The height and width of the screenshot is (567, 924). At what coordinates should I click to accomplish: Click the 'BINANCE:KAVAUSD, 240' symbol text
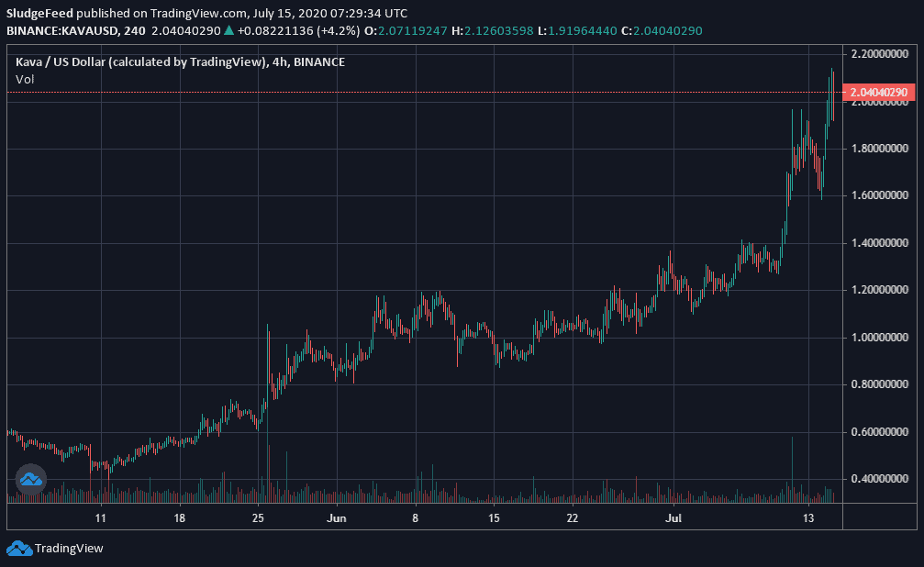pos(76,30)
